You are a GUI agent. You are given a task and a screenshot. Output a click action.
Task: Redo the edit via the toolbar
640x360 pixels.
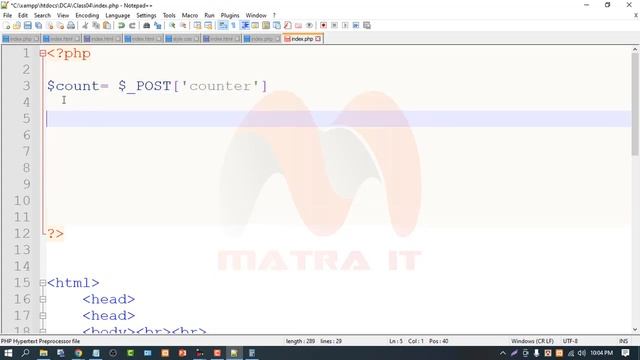coord(132,25)
